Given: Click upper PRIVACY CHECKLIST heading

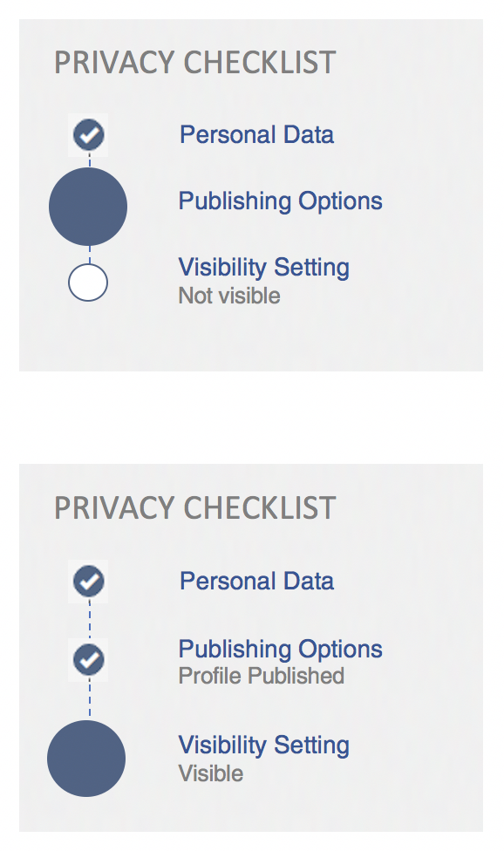Looking at the screenshot, I should click(194, 63).
